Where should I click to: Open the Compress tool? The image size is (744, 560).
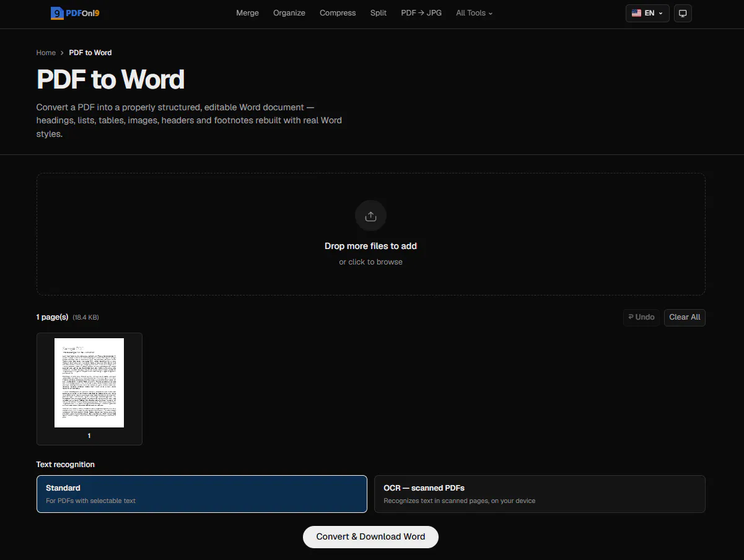tap(338, 13)
